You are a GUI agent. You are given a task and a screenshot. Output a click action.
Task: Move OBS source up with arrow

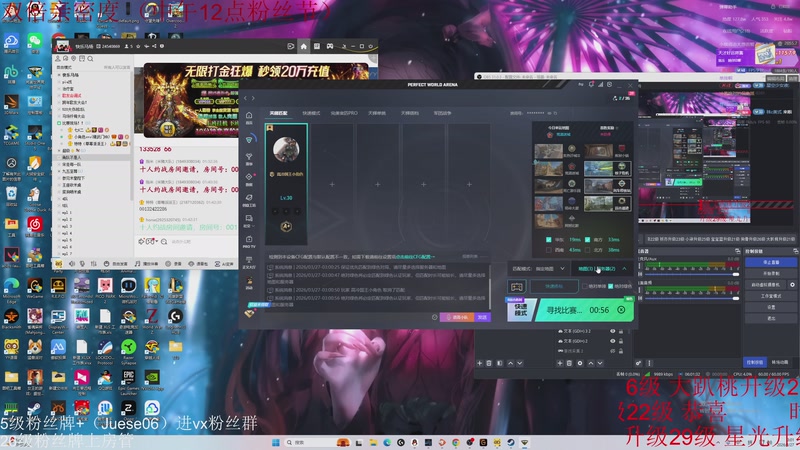[x=591, y=363]
